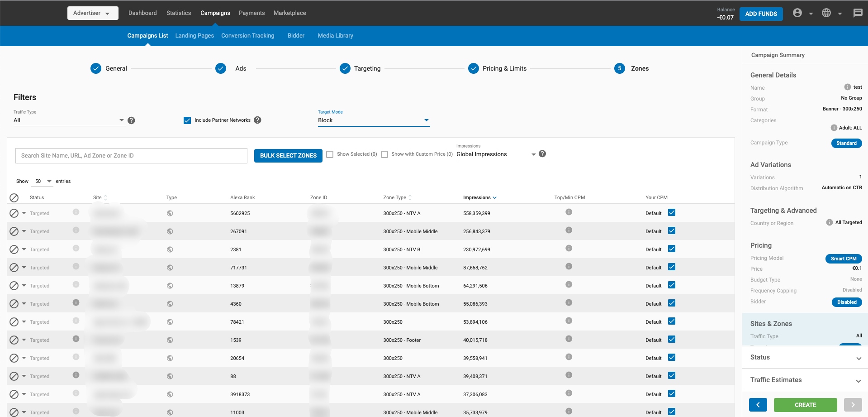Expand the Traffic Estimates section
The height and width of the screenshot is (417, 868).
click(x=805, y=380)
